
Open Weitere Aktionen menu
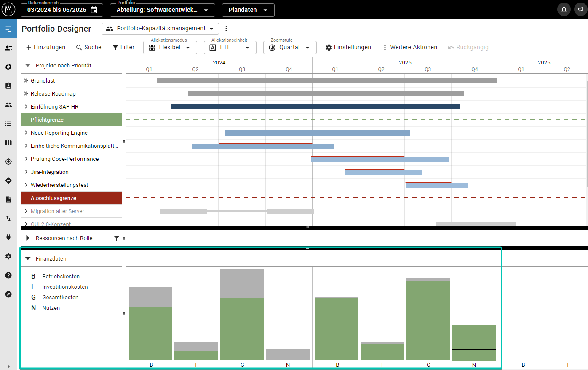coord(409,47)
